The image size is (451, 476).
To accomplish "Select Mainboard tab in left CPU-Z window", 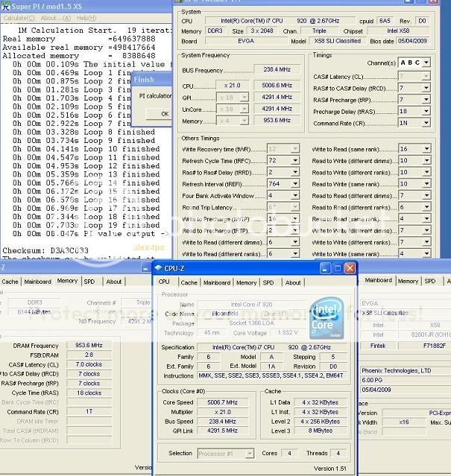I will click(38, 282).
